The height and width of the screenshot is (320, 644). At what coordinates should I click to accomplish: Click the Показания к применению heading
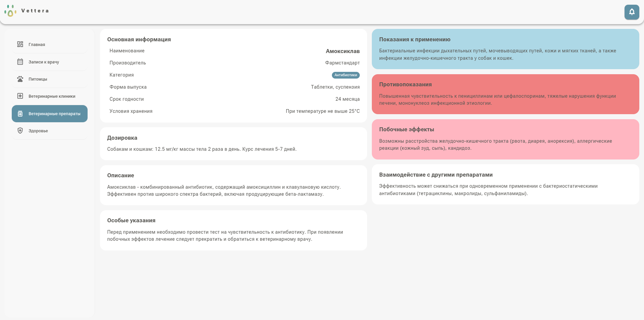415,39
